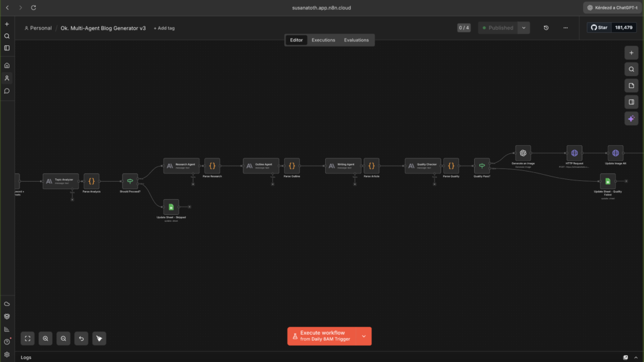
Task: Open the AI assistant sparkle button
Action: (x=631, y=118)
